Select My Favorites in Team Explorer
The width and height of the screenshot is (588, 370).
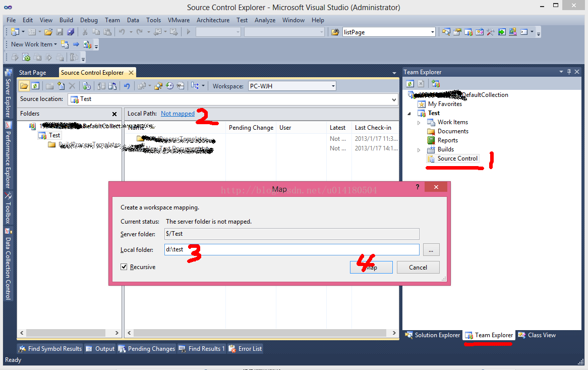[x=445, y=104]
